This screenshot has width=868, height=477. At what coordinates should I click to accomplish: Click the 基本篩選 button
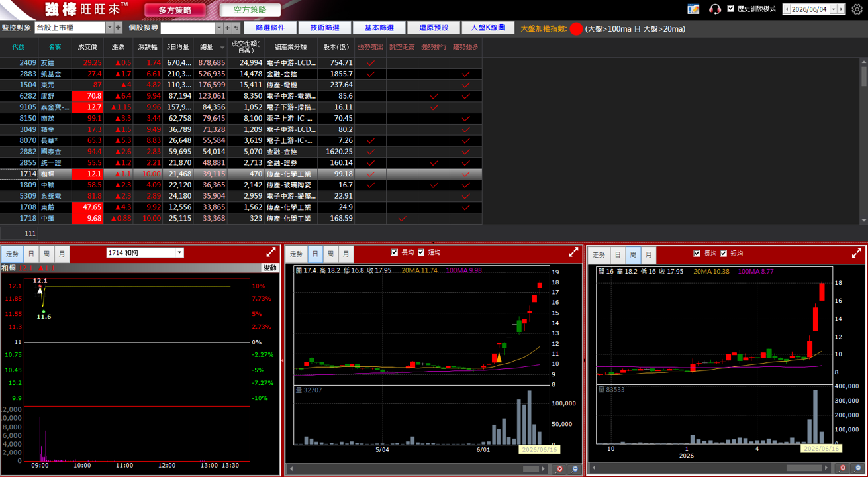coord(379,28)
